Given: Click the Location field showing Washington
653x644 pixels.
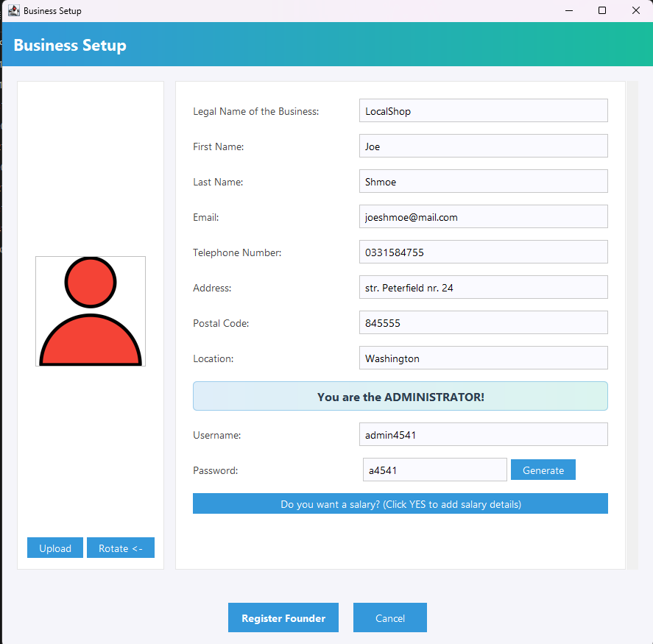Looking at the screenshot, I should [483, 358].
